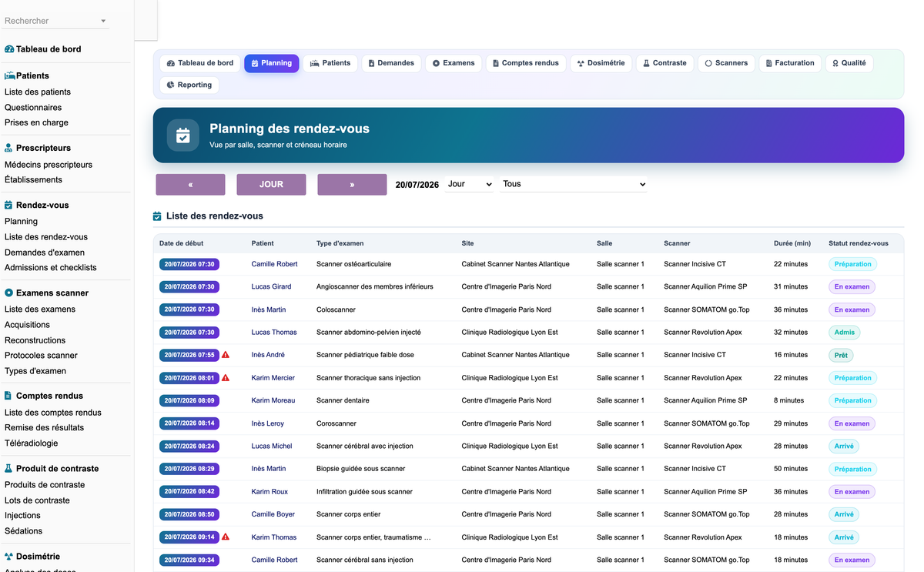The width and height of the screenshot is (924, 572).
Task: Click the Scanner dentaire exam type cell
Action: tap(343, 400)
